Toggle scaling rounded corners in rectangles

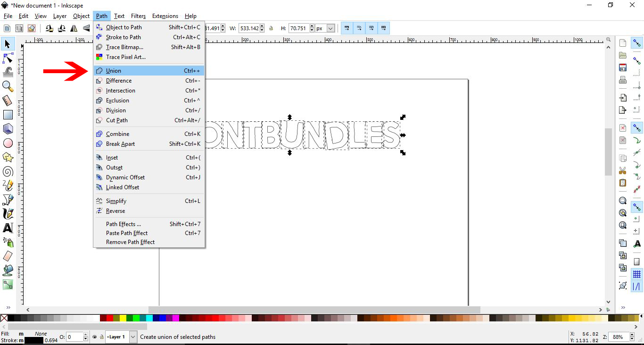tap(359, 28)
